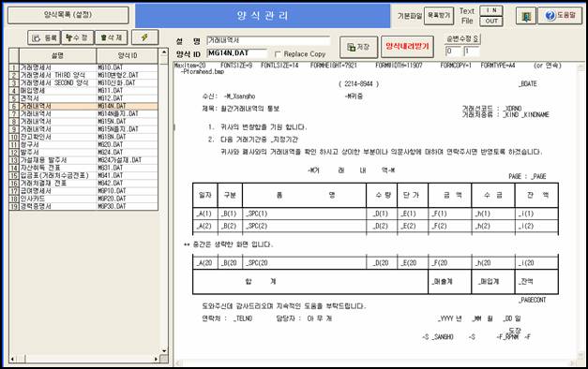Toggle the Replace Copy checkbox

(278, 54)
